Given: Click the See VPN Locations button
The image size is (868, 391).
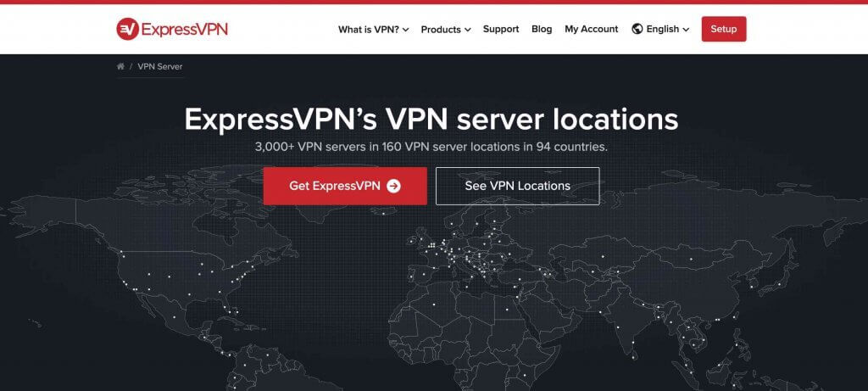Looking at the screenshot, I should point(518,186).
